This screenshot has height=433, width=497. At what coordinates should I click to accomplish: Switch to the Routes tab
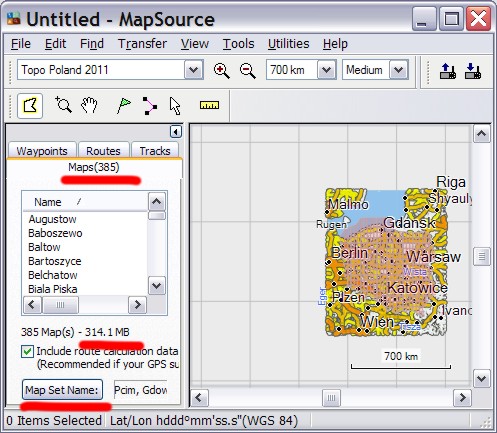[x=103, y=151]
